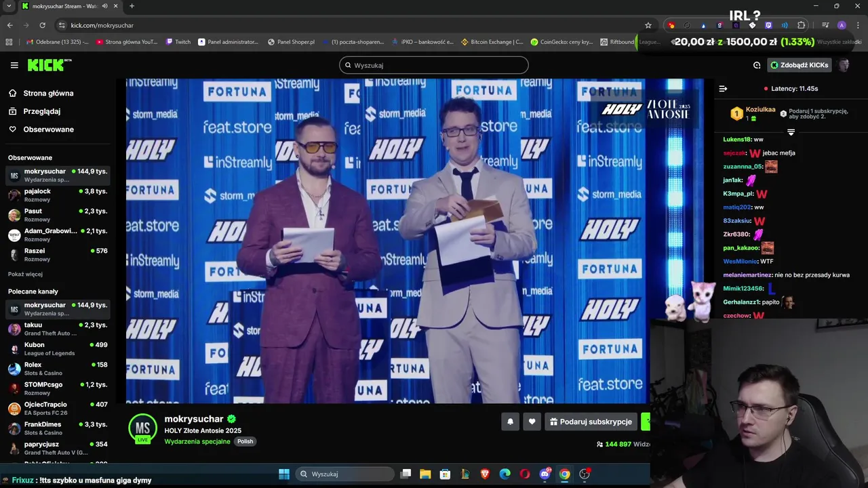Open STOMPcsgo recommended channel
868x488 pixels.
[x=58, y=388]
